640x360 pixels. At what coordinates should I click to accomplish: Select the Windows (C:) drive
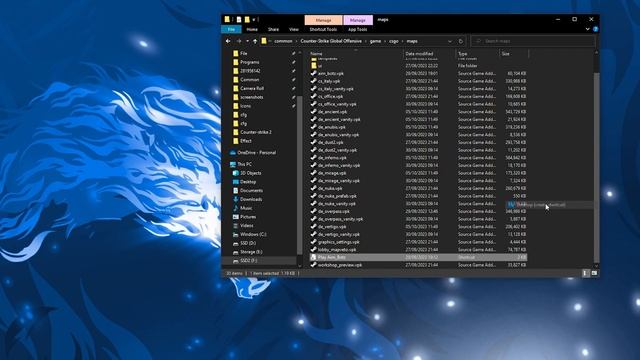[x=253, y=234]
